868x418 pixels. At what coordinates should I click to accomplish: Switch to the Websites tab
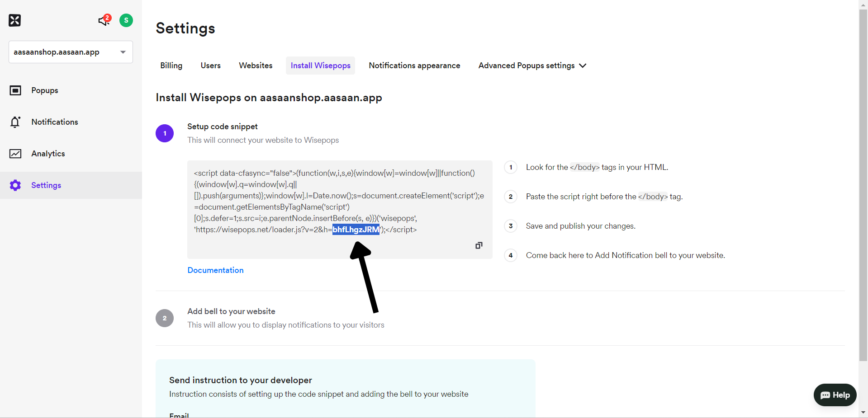click(256, 66)
